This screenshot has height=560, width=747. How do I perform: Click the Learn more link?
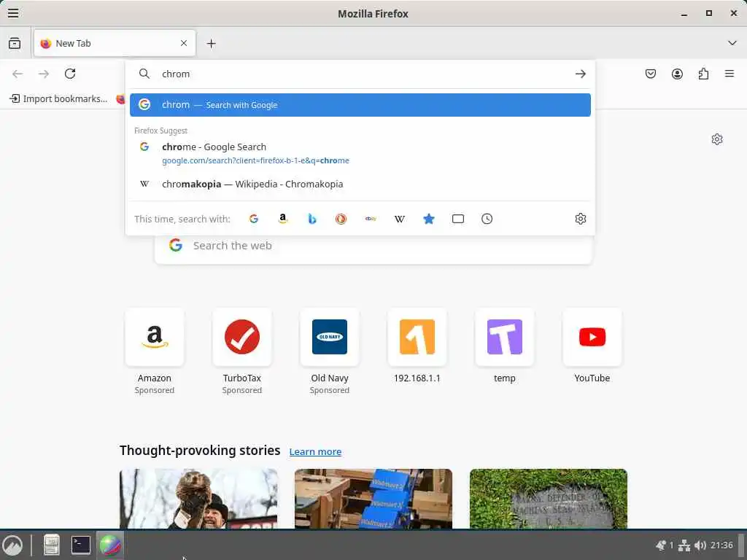[315, 451]
